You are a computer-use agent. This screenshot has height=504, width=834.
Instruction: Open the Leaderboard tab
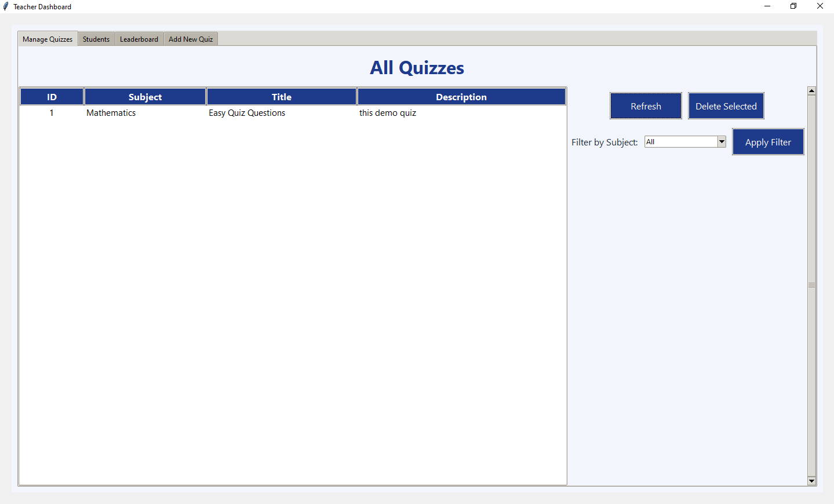pos(139,39)
